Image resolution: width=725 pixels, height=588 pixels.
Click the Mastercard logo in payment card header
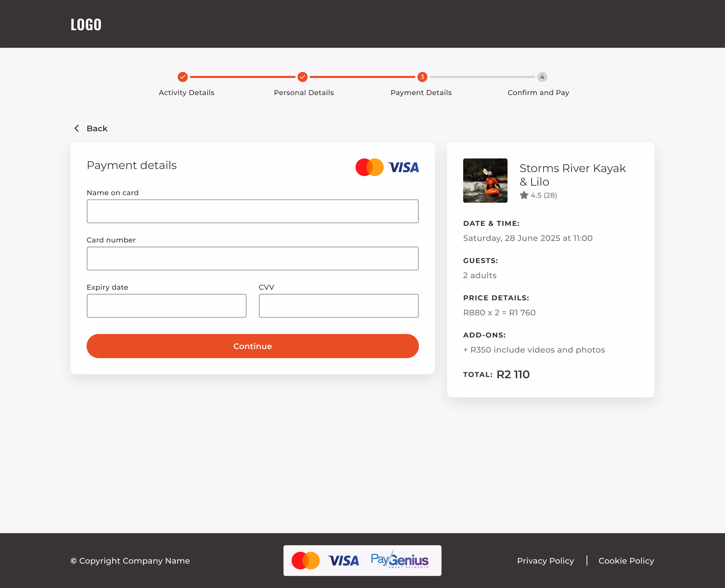[369, 167]
